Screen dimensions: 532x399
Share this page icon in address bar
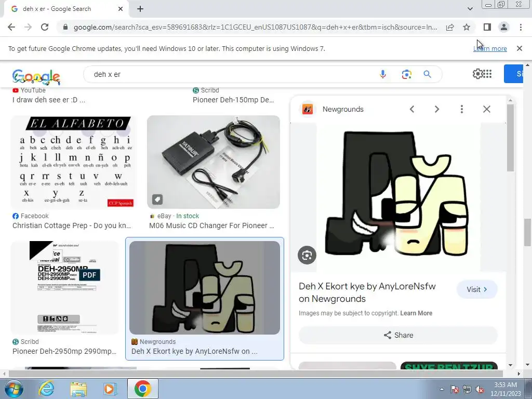pos(450,27)
